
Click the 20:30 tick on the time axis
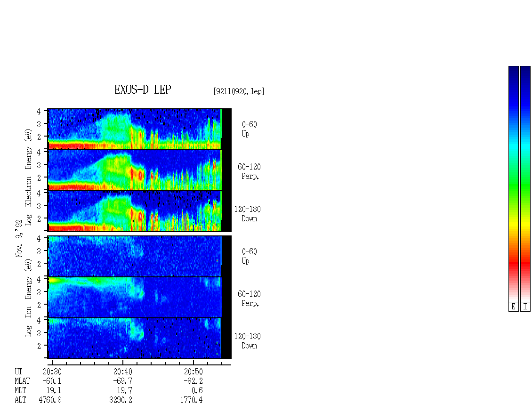click(52, 362)
